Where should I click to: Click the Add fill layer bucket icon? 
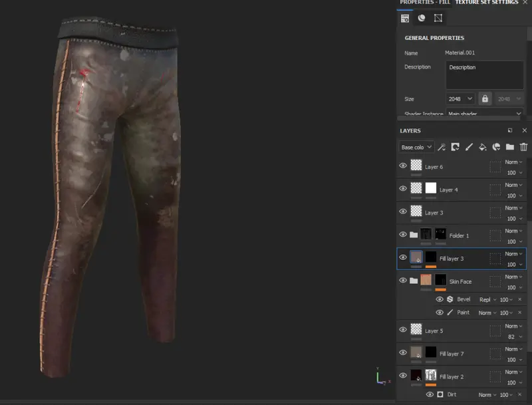(x=482, y=146)
